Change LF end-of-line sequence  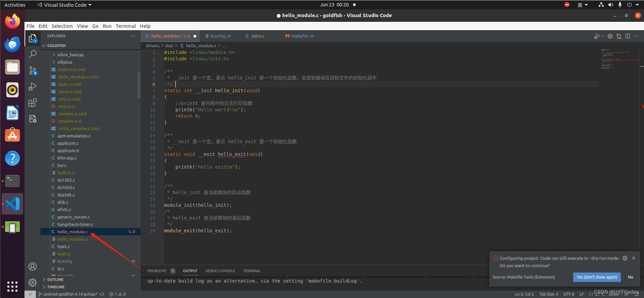click(582, 294)
